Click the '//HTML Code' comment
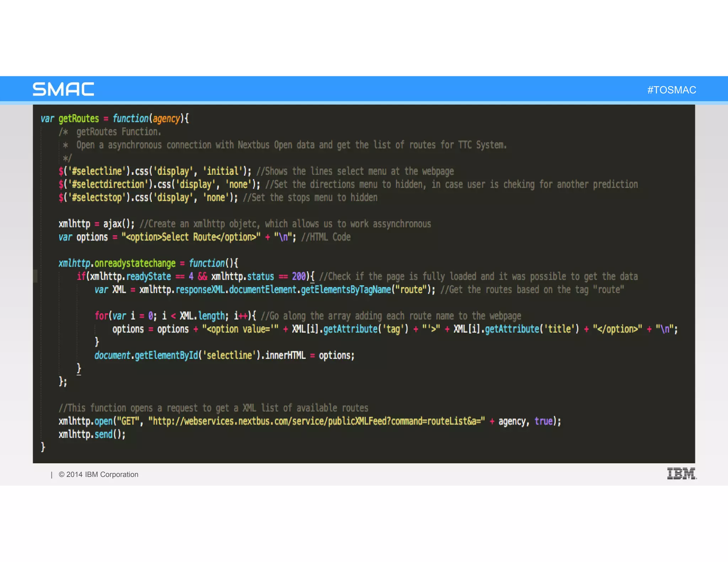The width and height of the screenshot is (728, 562). tap(326, 237)
